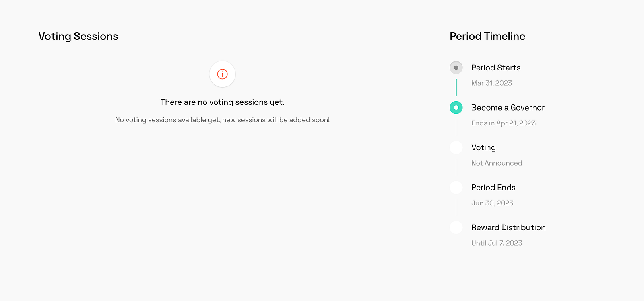This screenshot has height=301, width=644.
Task: Select the Reward Distribution step circle
Action: coord(456,227)
